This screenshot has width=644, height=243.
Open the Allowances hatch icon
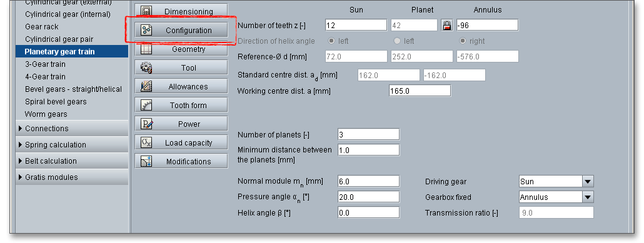point(147,87)
